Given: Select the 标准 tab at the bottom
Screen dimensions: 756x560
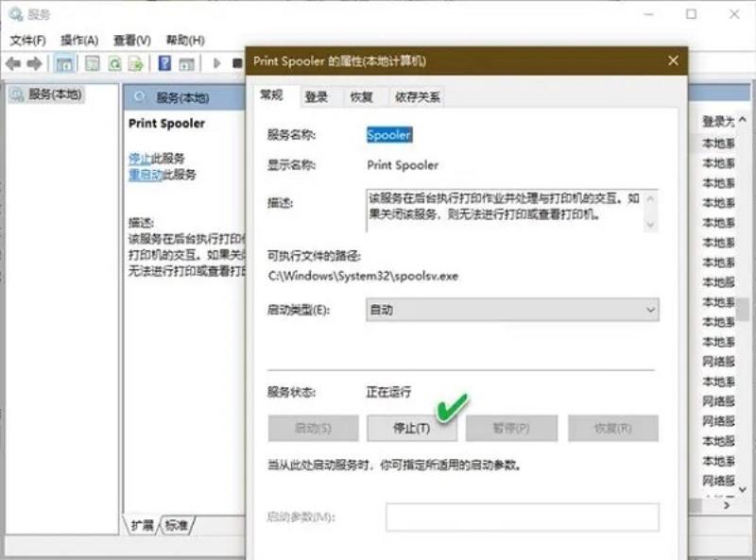Looking at the screenshot, I should [x=176, y=525].
